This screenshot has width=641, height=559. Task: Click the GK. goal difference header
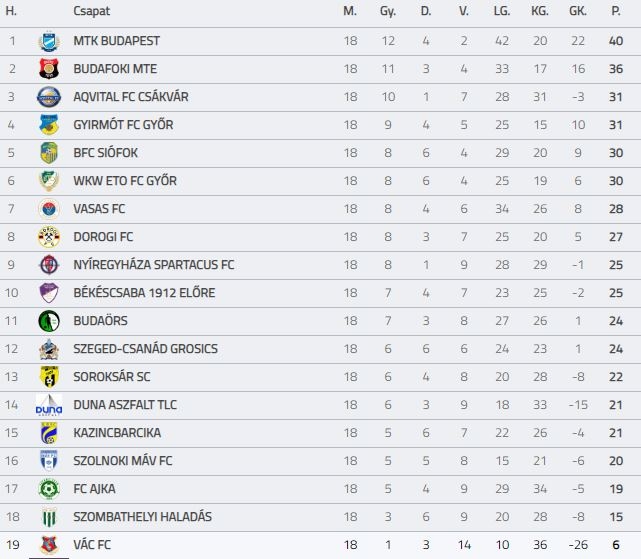[x=578, y=11]
